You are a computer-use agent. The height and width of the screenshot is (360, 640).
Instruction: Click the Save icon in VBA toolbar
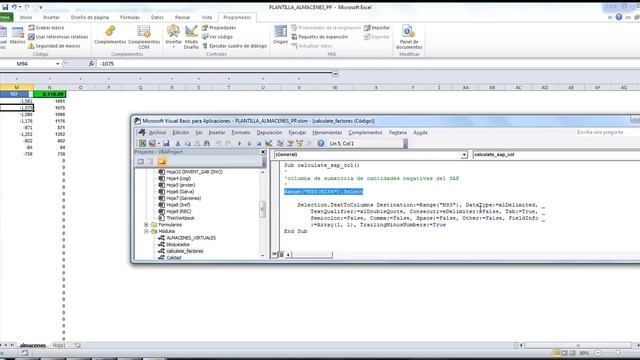[x=166, y=143]
